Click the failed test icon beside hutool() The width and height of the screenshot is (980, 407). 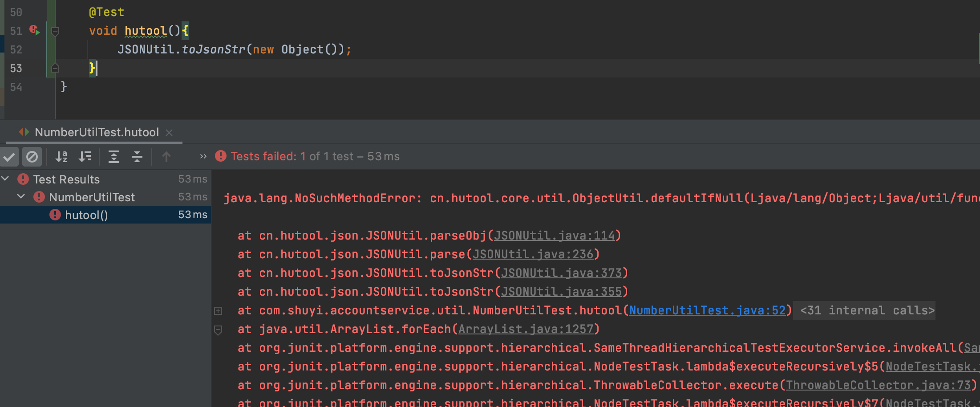pyautogui.click(x=54, y=215)
